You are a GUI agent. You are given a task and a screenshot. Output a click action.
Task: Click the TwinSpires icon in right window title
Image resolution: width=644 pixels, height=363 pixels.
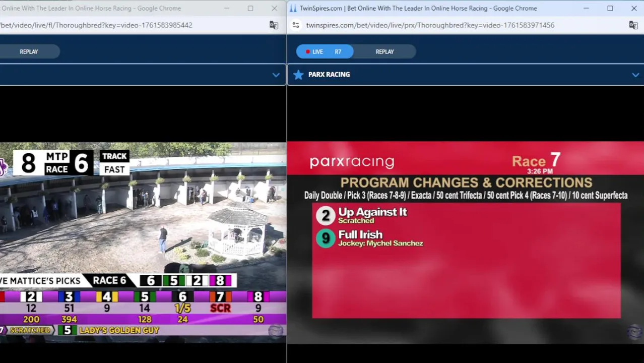point(293,8)
